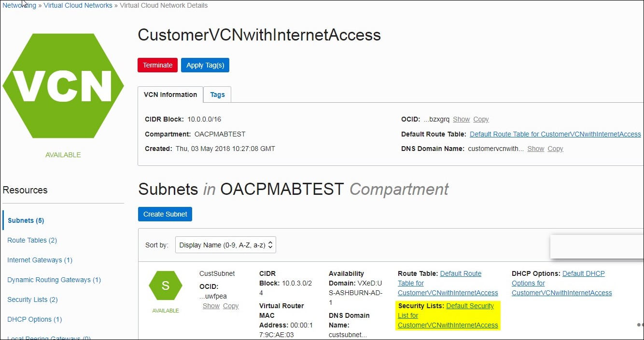
Task: Copy the CustSubnet OCID
Action: [231, 306]
